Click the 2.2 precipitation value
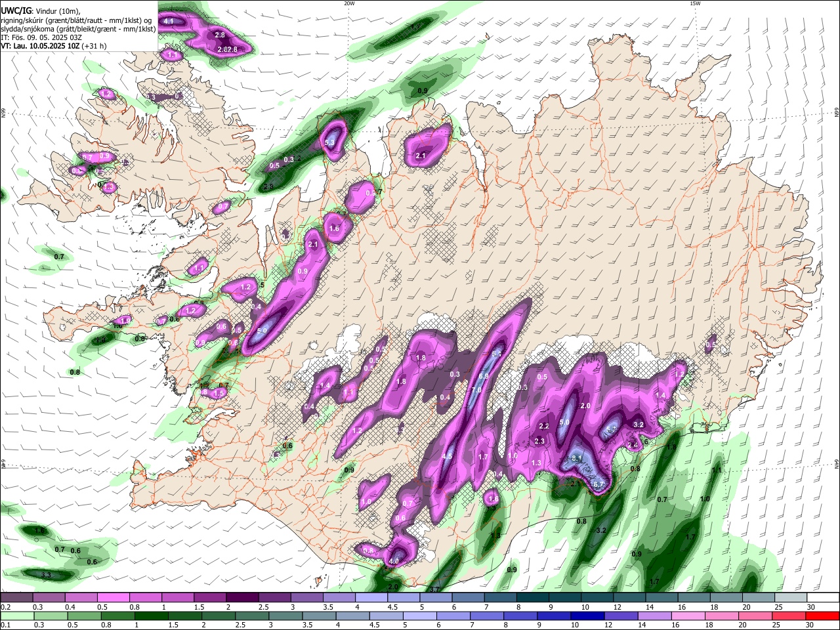840x630 pixels. (x=543, y=426)
